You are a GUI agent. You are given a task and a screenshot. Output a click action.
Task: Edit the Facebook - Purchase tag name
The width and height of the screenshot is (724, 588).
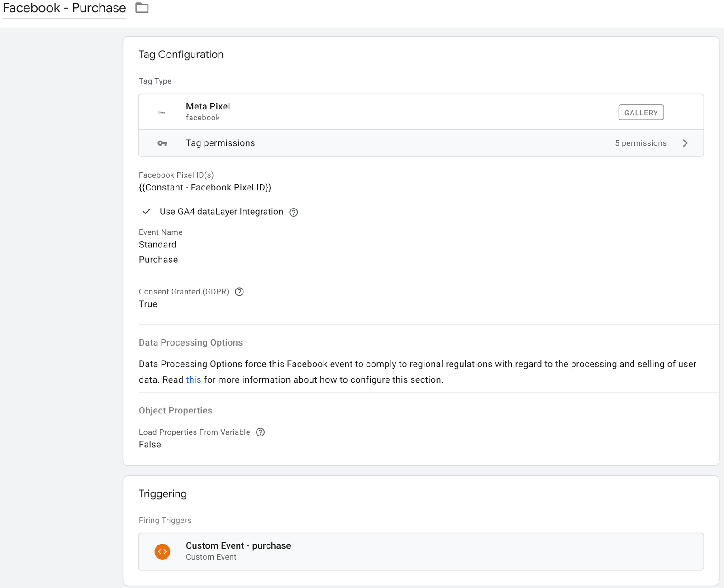(x=63, y=8)
